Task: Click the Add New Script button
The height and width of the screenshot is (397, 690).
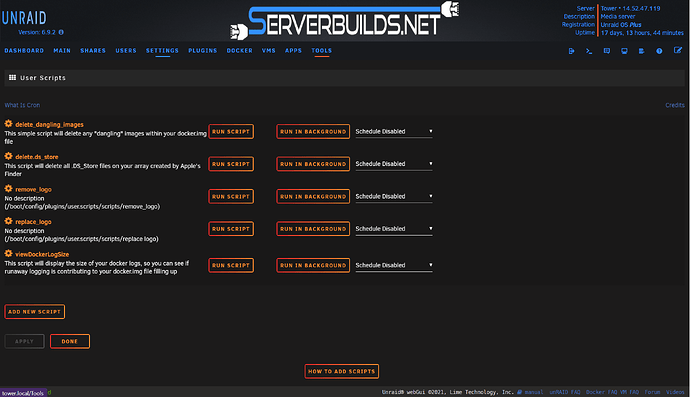Action: 34,312
